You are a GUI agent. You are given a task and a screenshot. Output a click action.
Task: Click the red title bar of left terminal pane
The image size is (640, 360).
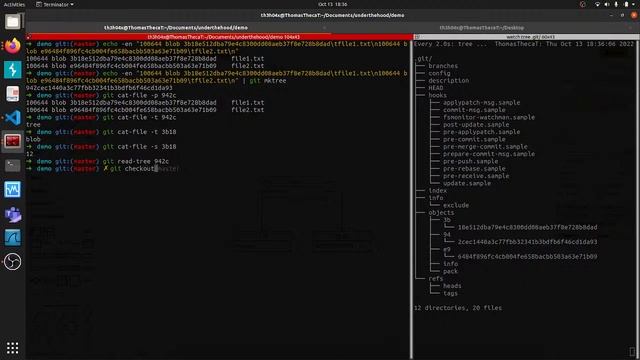click(x=220, y=37)
